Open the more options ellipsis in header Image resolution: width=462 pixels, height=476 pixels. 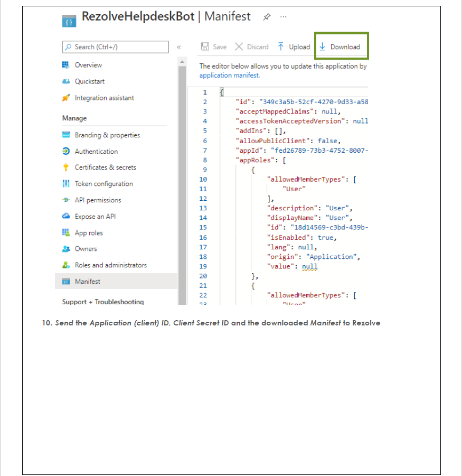[x=284, y=17]
